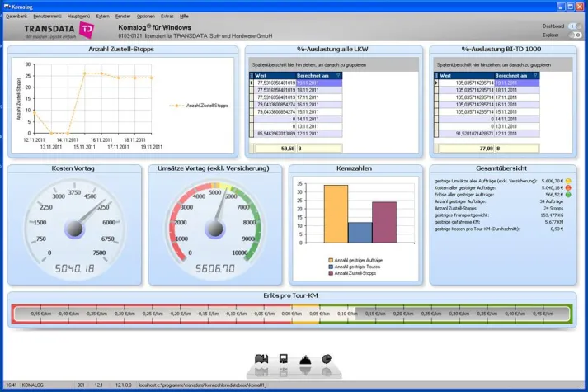Click the blue bar in Kennzahlen chart

click(360, 233)
